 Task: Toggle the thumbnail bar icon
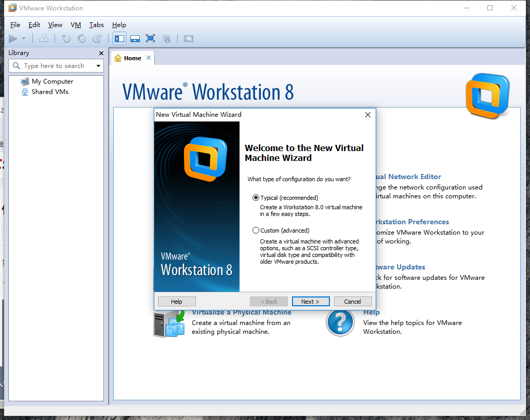[x=135, y=38]
